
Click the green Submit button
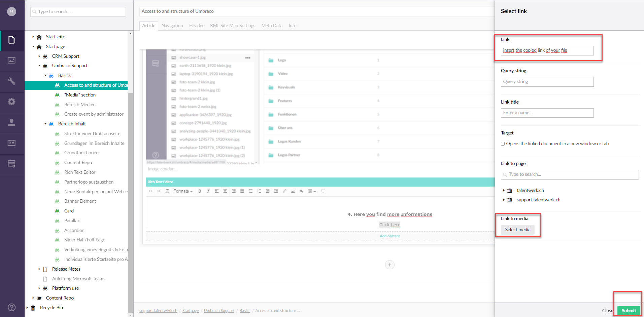click(x=629, y=311)
